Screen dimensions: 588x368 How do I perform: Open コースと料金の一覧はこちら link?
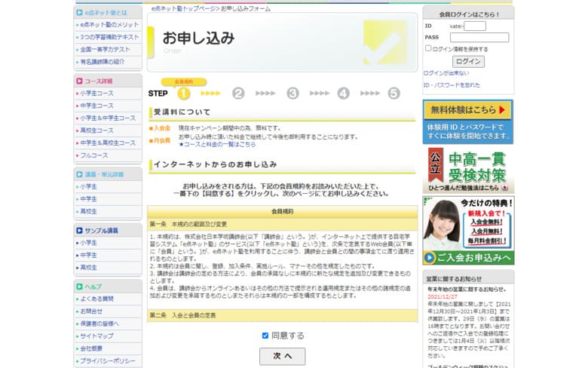point(217,144)
